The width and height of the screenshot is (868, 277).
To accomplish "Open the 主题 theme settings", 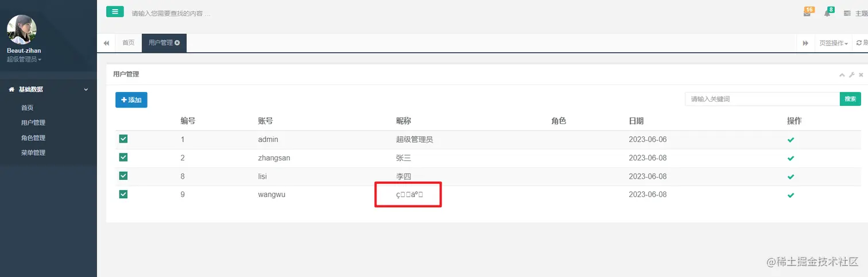I will coord(856,13).
